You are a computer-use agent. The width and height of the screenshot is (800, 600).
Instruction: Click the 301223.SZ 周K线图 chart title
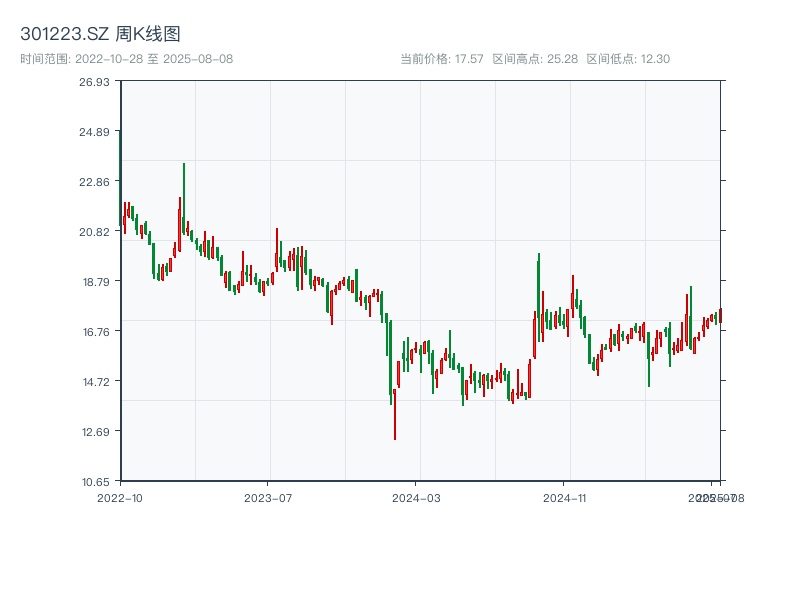(x=100, y=35)
